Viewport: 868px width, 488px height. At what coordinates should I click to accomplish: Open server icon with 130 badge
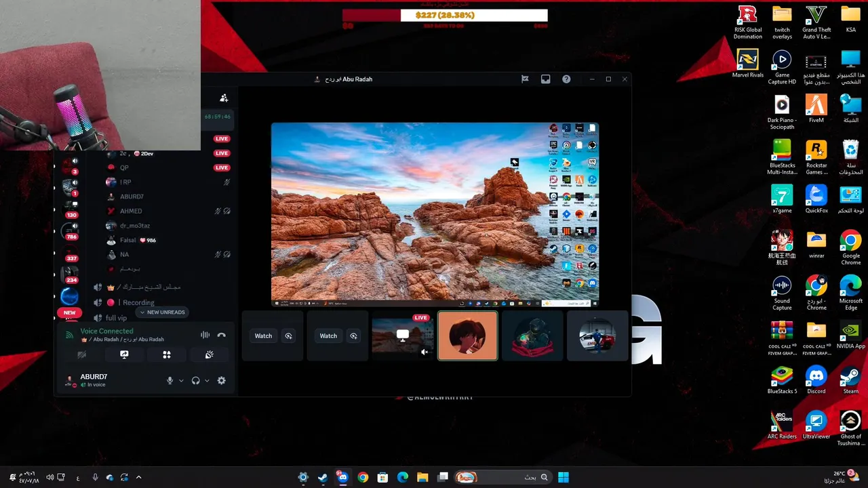[x=70, y=208]
